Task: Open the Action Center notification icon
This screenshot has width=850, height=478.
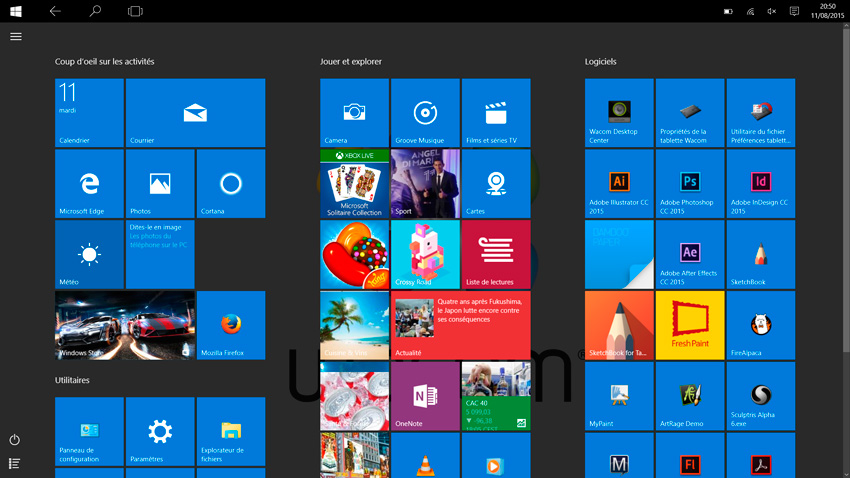Action: point(794,11)
